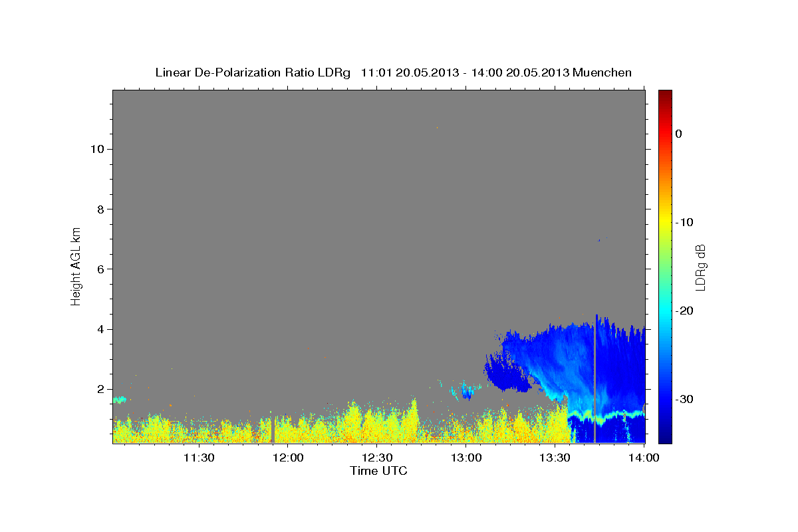The height and width of the screenshot is (532, 798).
Task: Click the 12:00 time tick label
Action: click(288, 458)
